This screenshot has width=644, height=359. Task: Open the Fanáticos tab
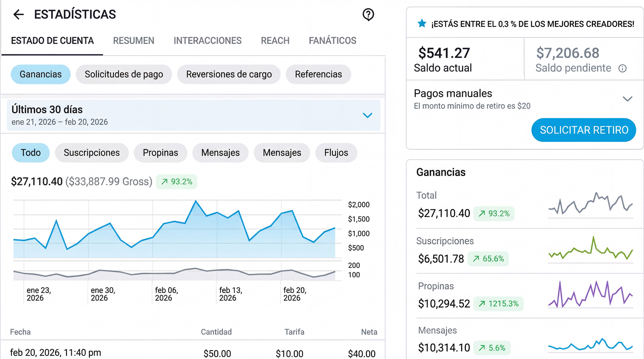pyautogui.click(x=332, y=41)
